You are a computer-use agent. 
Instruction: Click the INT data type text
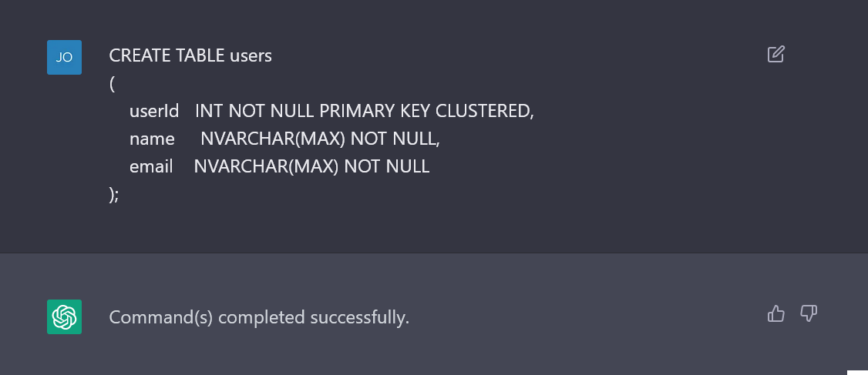pyautogui.click(x=210, y=111)
